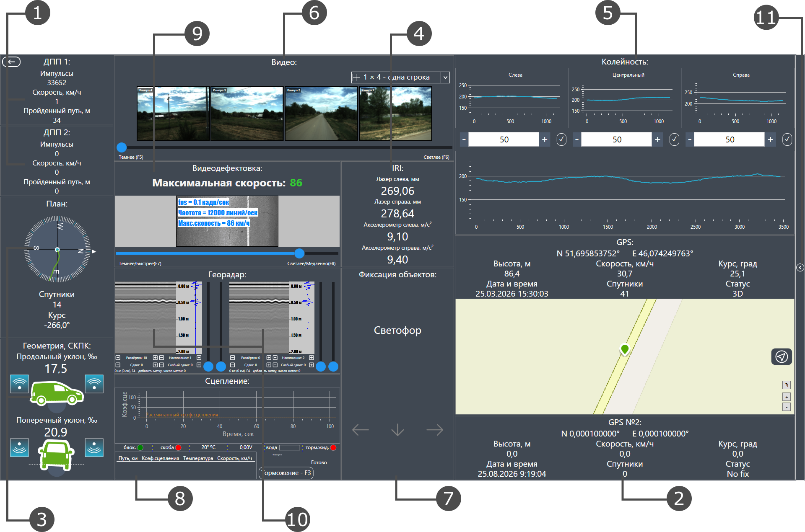Viewport: 805px width, 532px height.
Task: Open the Камера 3 video thumbnail
Action: [247, 114]
